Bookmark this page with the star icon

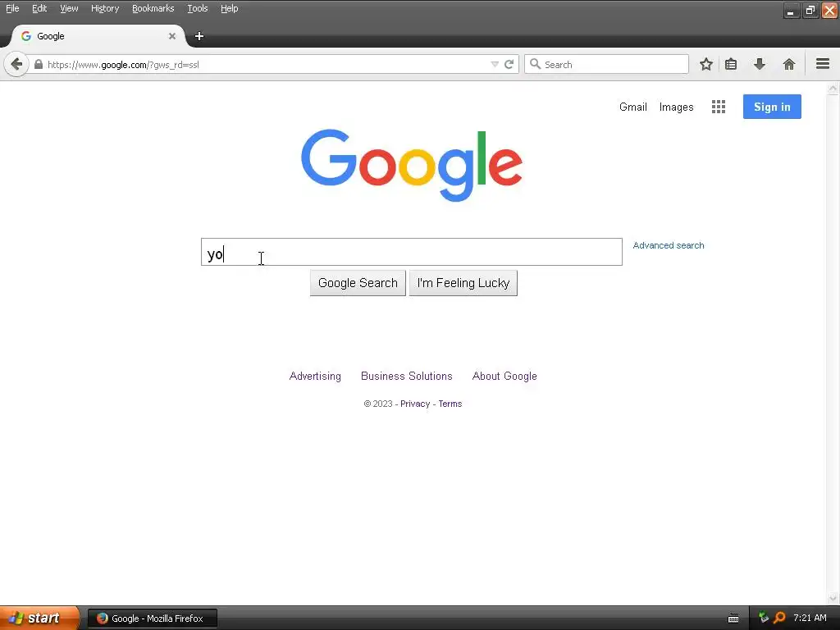tap(706, 64)
